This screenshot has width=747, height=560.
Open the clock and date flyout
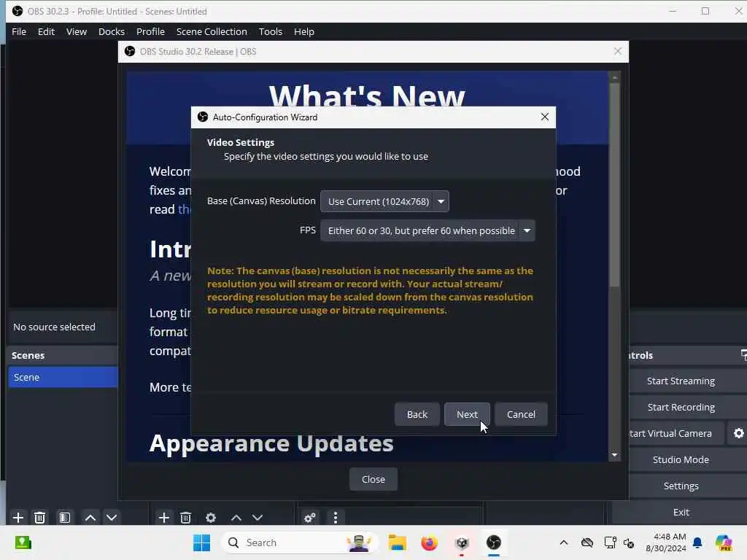click(666, 542)
